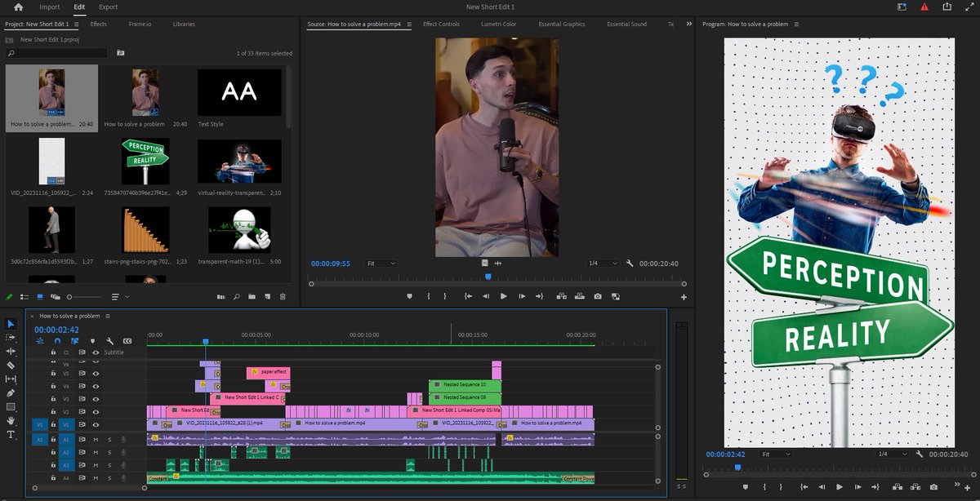Select the Rectangle tool
980x501 pixels.
[11, 406]
